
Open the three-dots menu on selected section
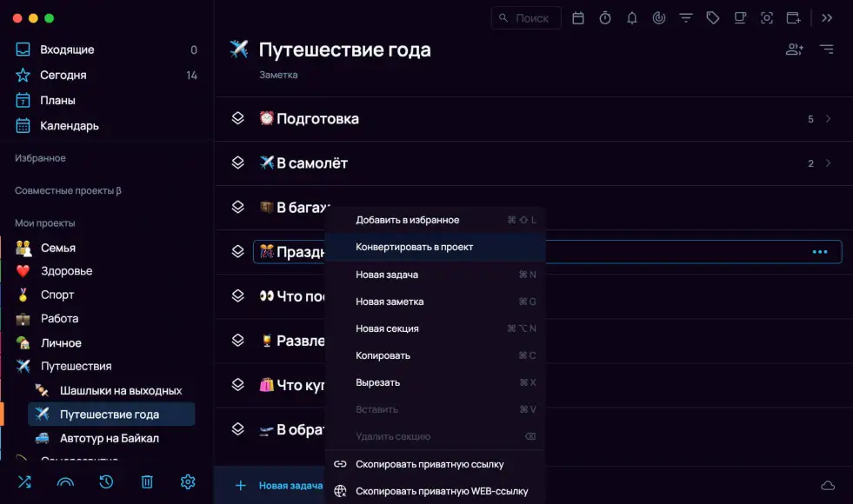point(819,252)
